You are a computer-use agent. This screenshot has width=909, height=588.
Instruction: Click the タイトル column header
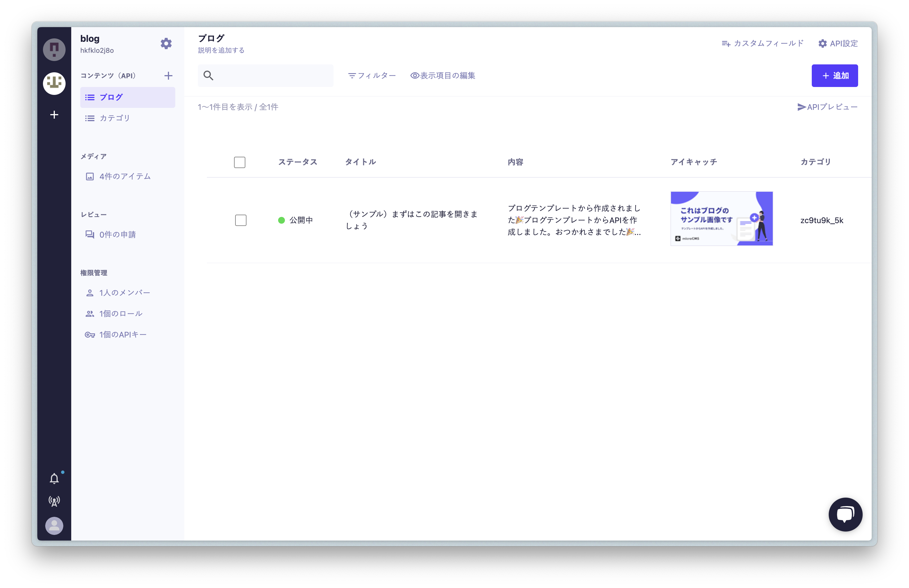click(x=361, y=162)
